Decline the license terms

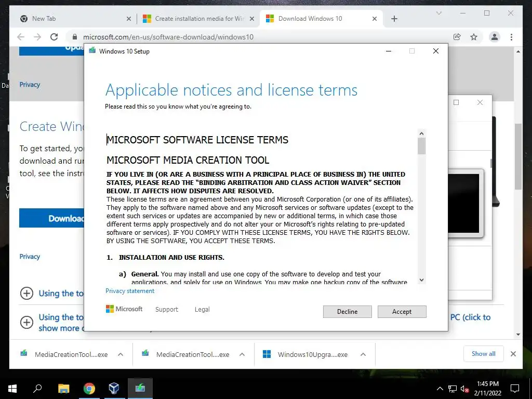point(347,312)
